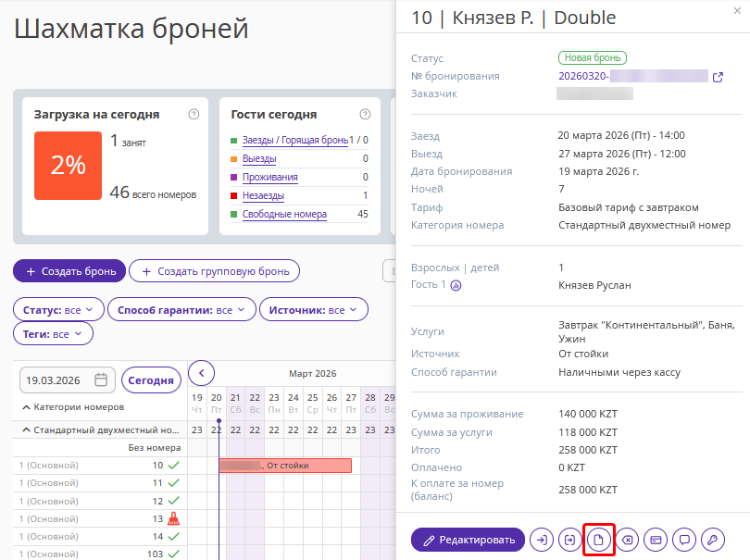This screenshot has height=560, width=750.
Task: Open the Способ гарантии: все filter dropdown
Action: pos(181,310)
